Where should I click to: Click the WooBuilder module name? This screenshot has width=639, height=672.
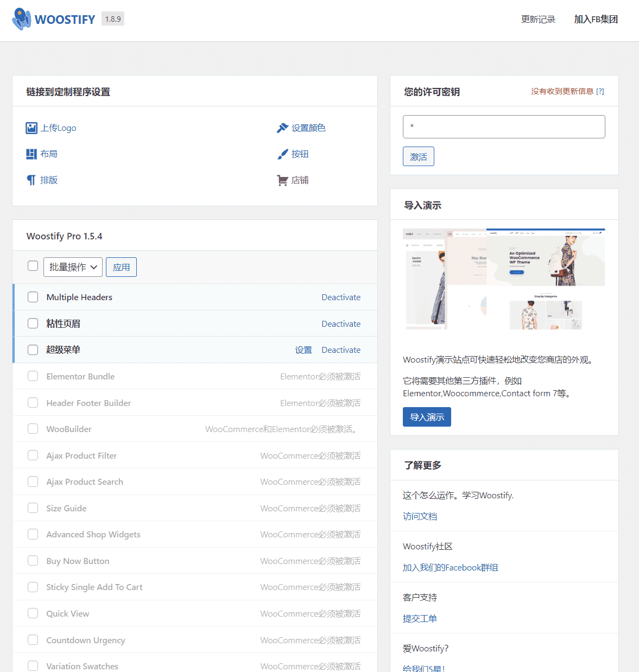tap(69, 429)
